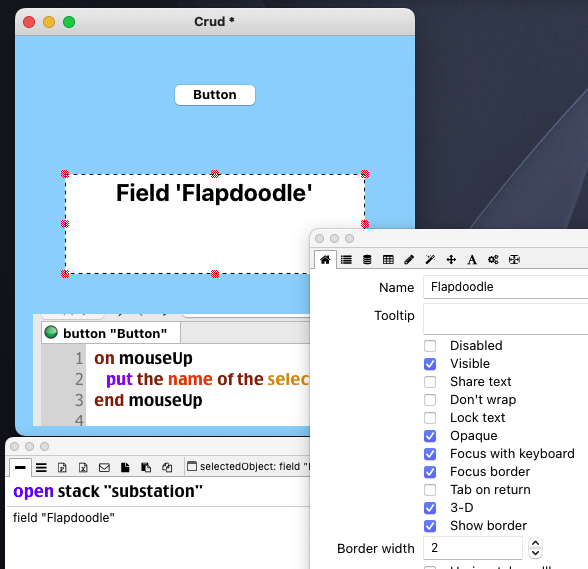
Task: Uncheck the Visible checkbox
Action: [x=430, y=364]
